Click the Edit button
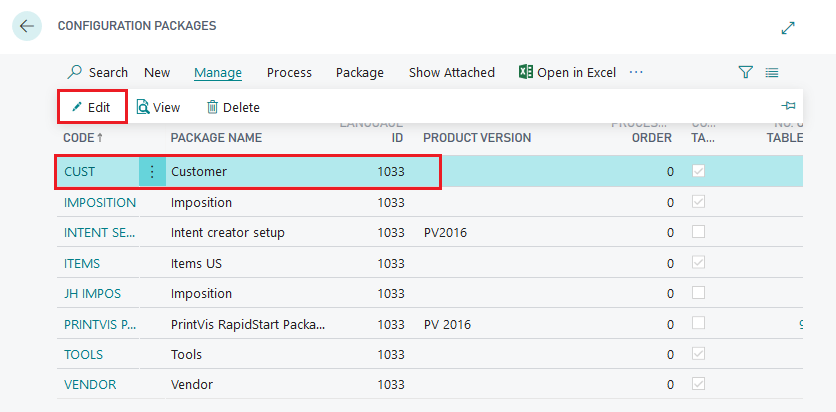 [92, 107]
